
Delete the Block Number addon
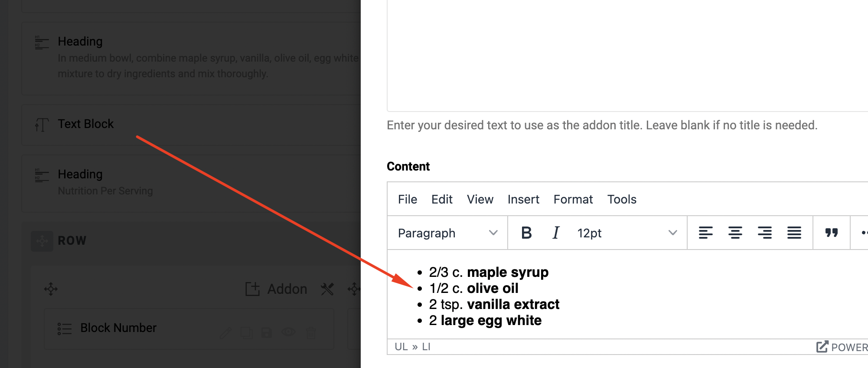coord(311,332)
